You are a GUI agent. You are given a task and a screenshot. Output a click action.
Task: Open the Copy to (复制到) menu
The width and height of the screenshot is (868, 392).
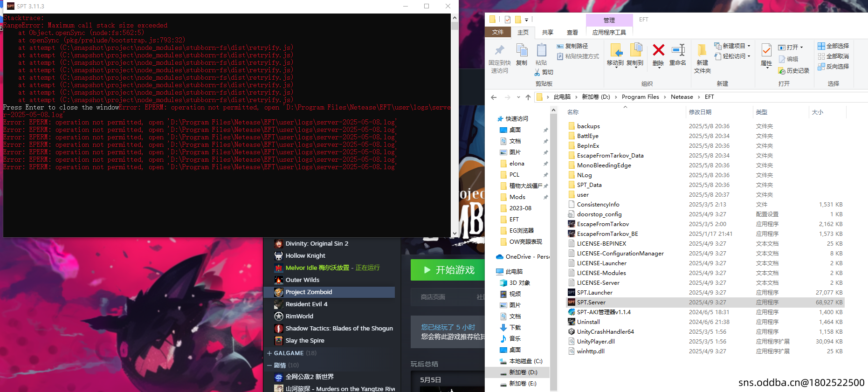635,55
